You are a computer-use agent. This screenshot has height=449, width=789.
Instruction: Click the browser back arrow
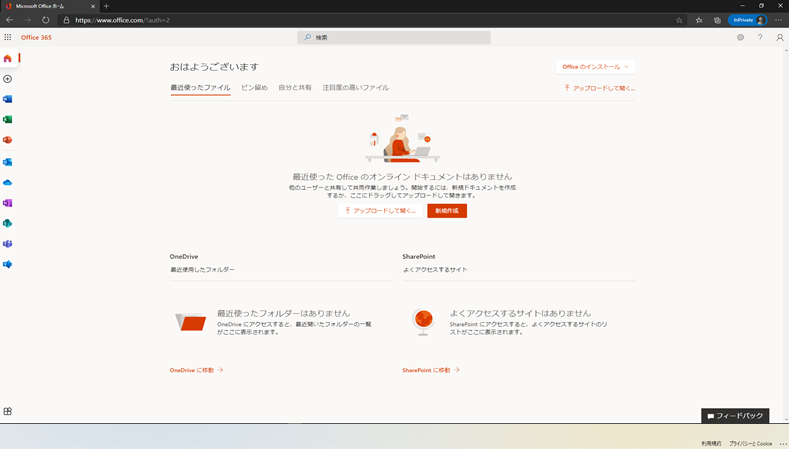coord(10,20)
